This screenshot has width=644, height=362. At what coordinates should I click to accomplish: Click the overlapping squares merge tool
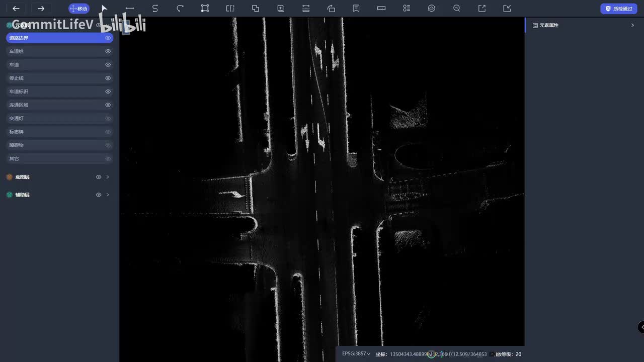point(256,9)
